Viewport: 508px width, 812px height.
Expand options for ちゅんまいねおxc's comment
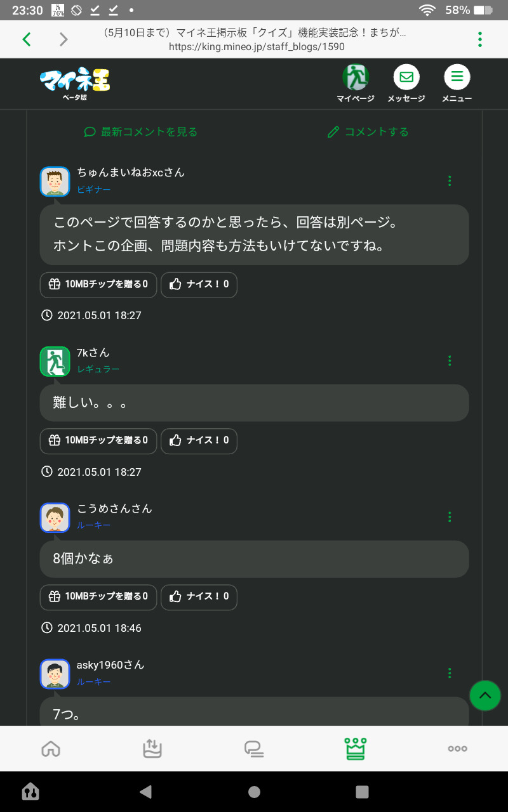[x=450, y=181]
